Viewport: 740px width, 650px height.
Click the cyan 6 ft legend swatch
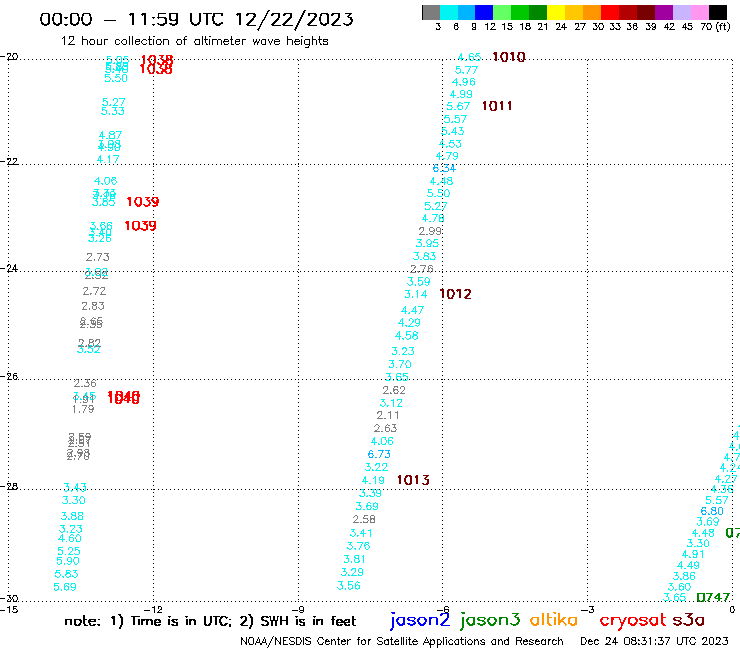pos(449,12)
